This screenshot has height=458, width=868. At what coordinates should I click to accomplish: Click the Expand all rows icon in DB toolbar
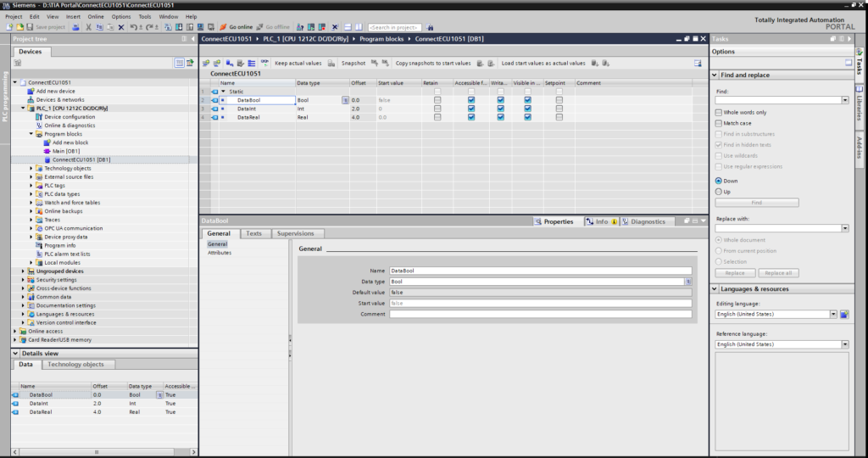(251, 63)
